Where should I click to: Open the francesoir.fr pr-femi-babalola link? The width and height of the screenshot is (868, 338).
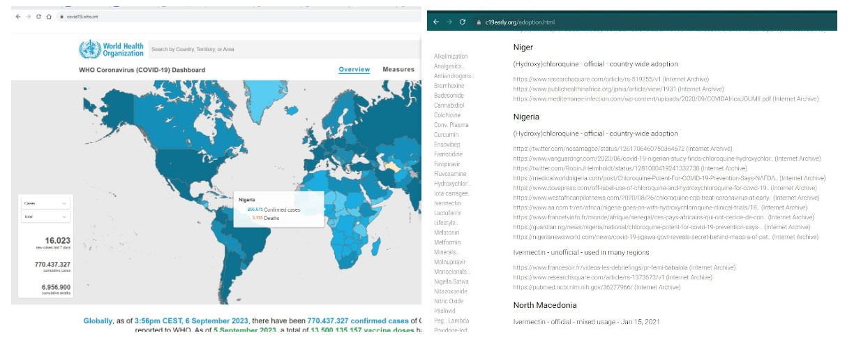tap(599, 267)
